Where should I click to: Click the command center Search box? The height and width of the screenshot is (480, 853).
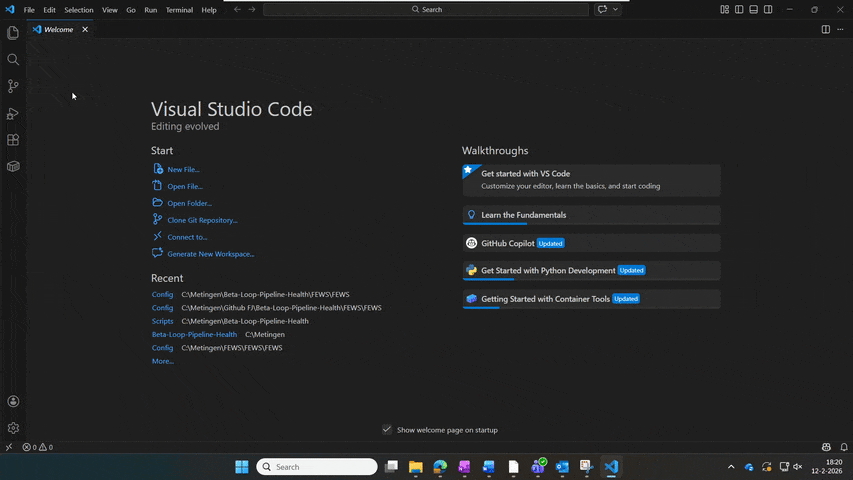(426, 9)
